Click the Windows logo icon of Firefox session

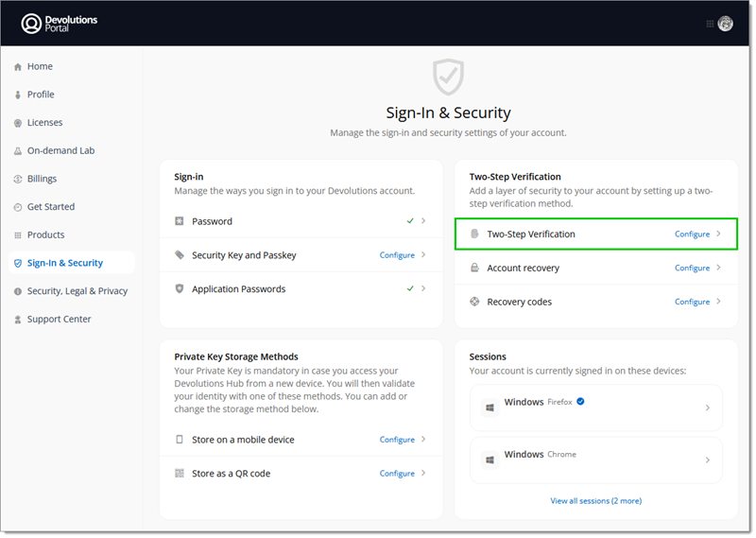(490, 408)
